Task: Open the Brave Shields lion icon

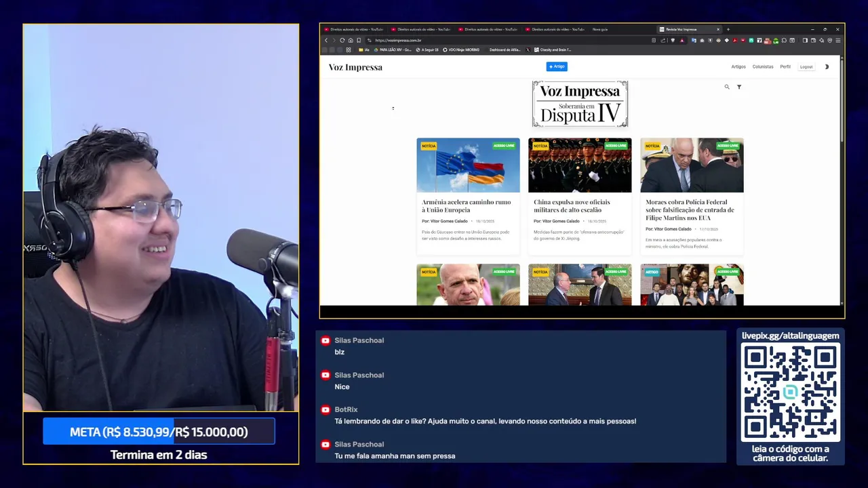Action: point(673,41)
